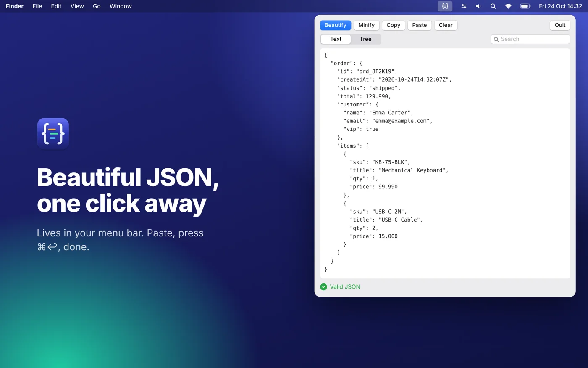Open the View menu
This screenshot has width=588, height=368.
77,6
